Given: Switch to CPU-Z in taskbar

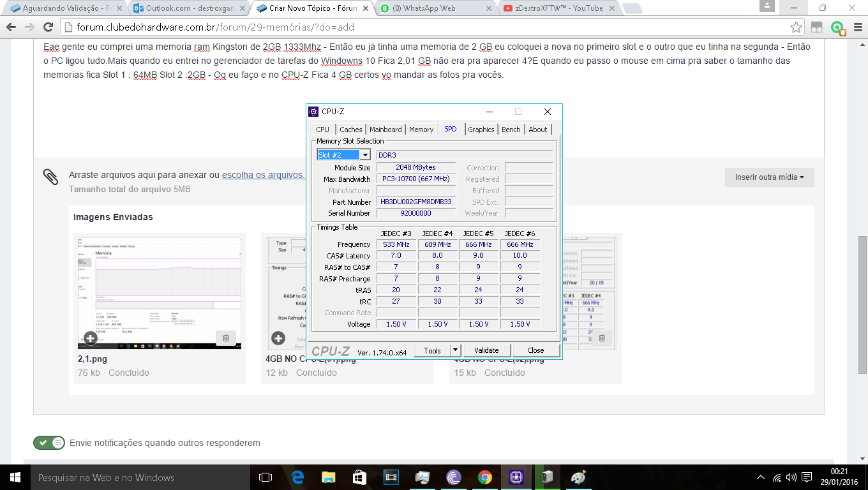Looking at the screenshot, I should click(516, 477).
